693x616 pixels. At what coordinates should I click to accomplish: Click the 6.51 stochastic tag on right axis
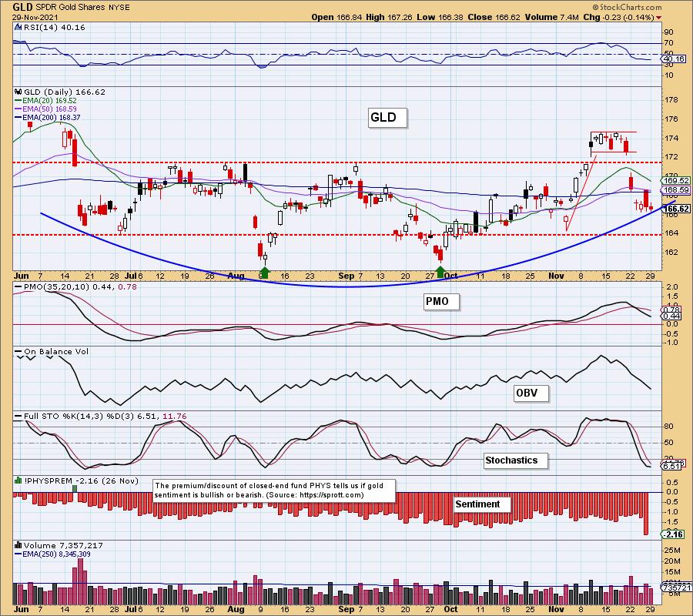click(671, 467)
